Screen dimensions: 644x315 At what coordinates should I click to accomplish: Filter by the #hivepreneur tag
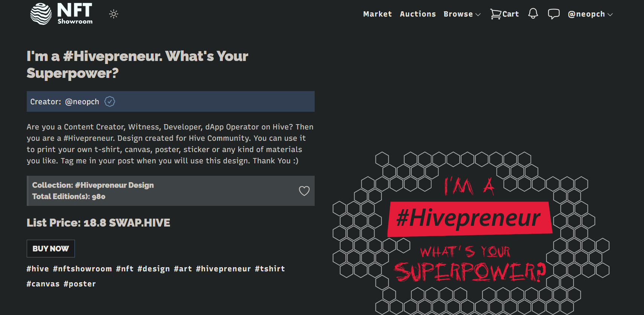click(x=223, y=269)
